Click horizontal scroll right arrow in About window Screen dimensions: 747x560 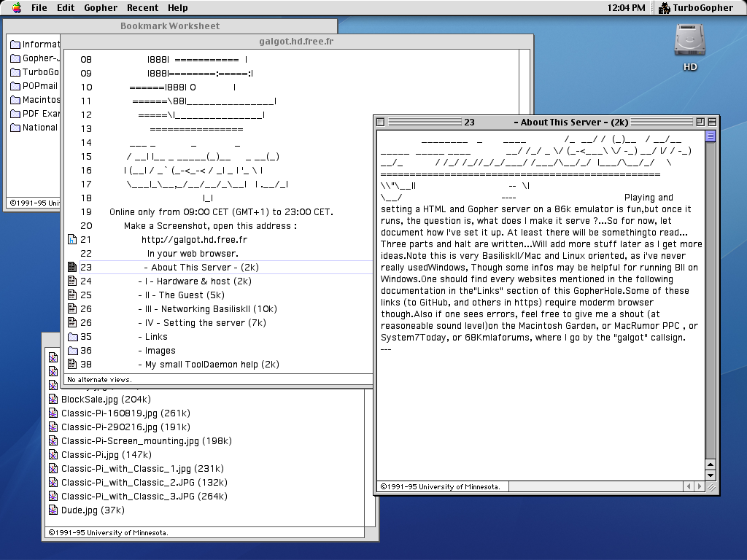[700, 486]
